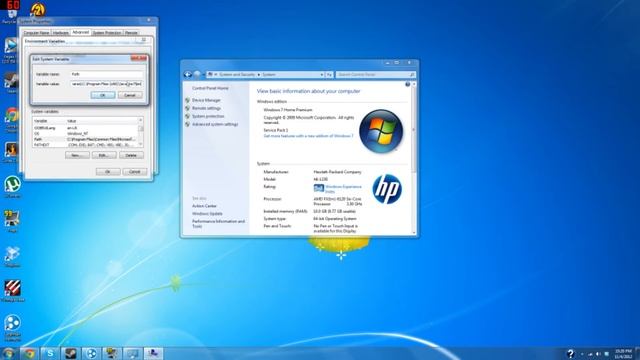This screenshot has height=360, width=640.
Task: Open the Remote tab
Action: coord(131,33)
